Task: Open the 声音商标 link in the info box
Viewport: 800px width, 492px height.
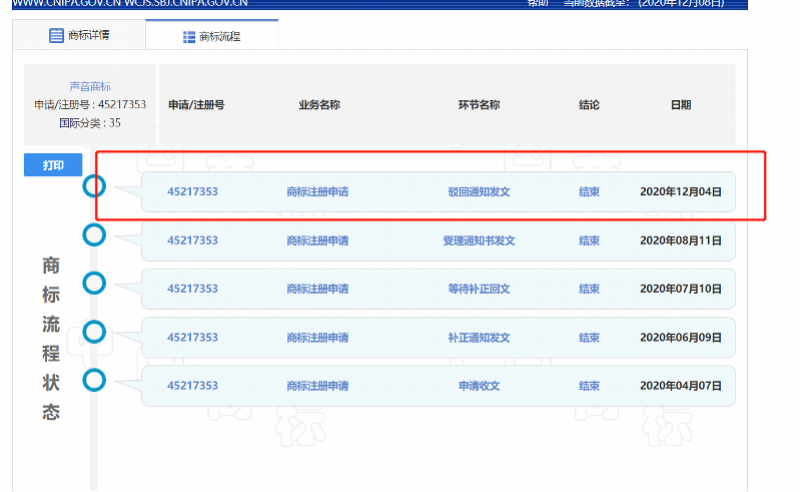Action: (90, 87)
